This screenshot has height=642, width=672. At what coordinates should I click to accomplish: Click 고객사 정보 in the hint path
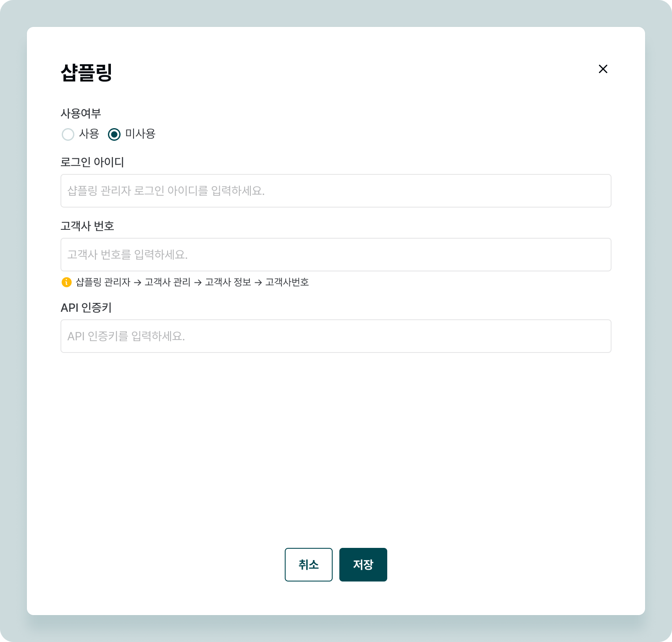tap(228, 282)
